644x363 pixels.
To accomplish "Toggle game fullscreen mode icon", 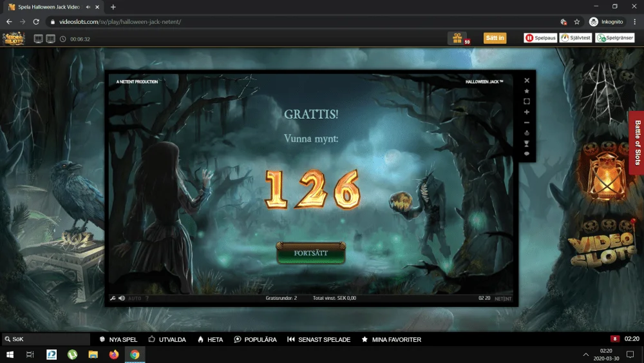I will tap(527, 101).
